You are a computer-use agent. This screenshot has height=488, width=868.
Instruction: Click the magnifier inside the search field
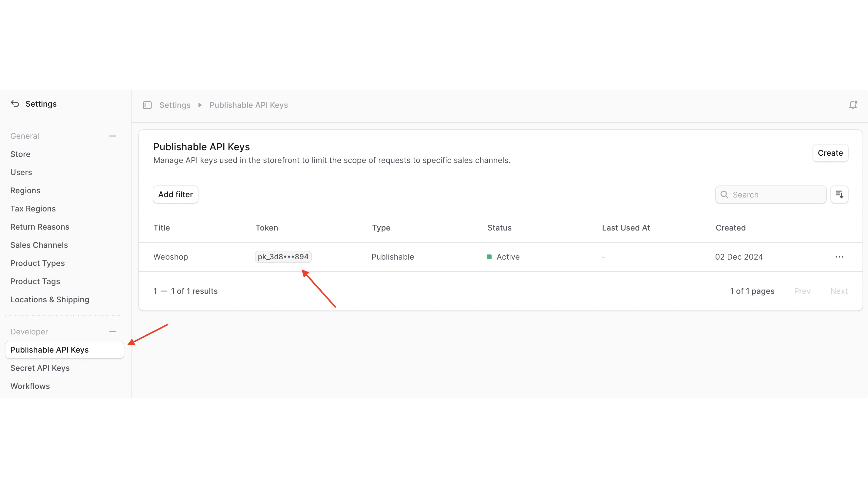coord(724,194)
